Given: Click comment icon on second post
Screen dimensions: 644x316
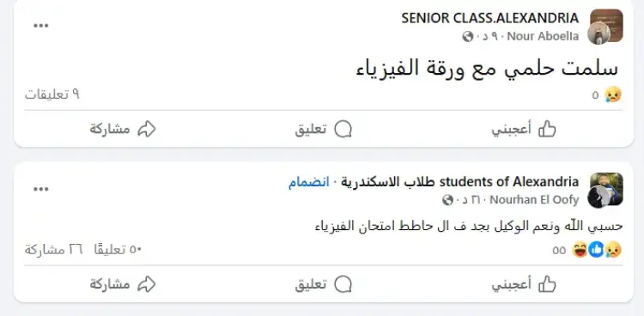Looking at the screenshot, I should point(324,284).
